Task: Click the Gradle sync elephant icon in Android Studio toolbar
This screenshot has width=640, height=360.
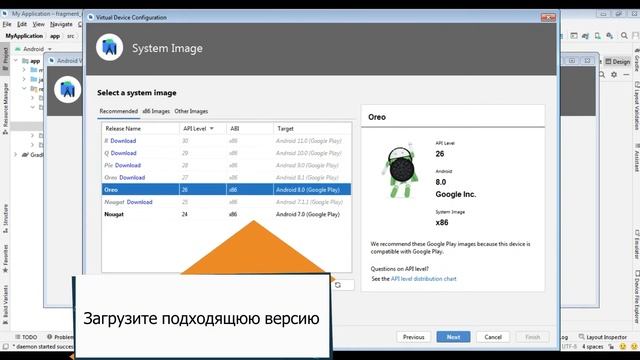Action: point(585,36)
